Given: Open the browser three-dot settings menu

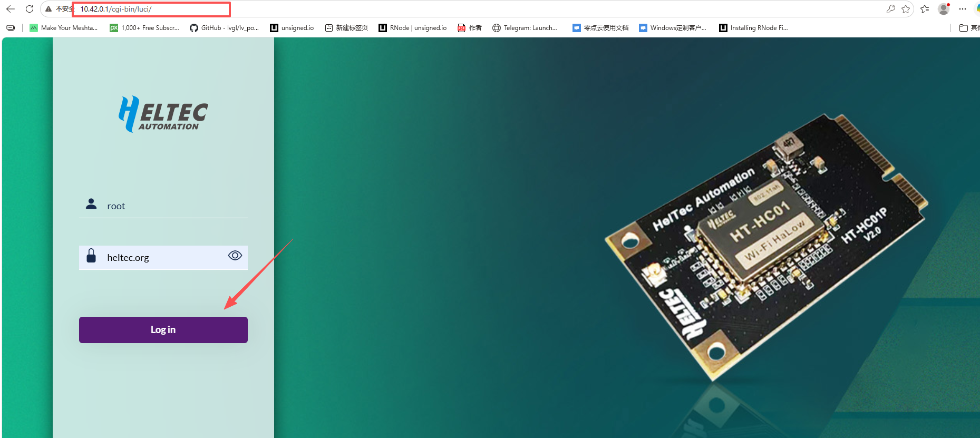Looking at the screenshot, I should click(963, 9).
